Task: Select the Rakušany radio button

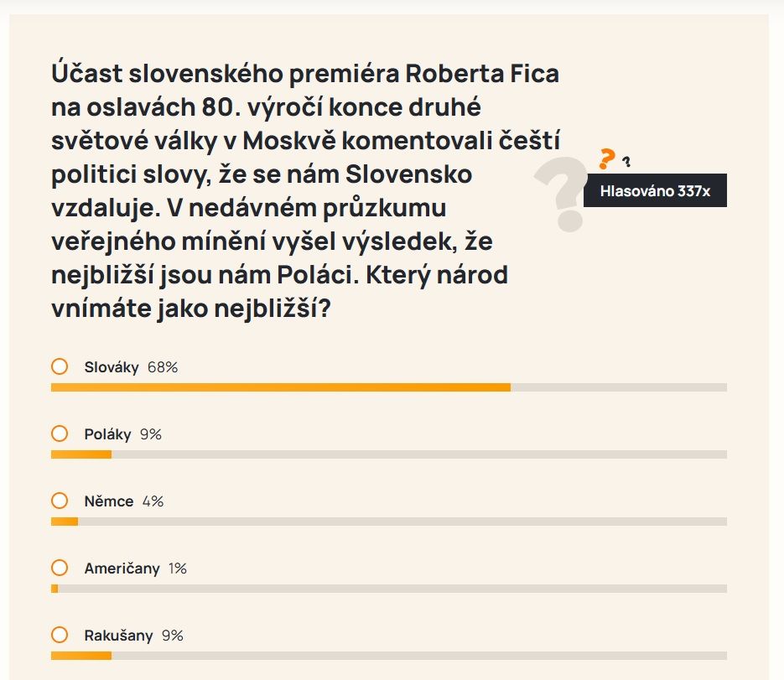Action: pyautogui.click(x=60, y=635)
